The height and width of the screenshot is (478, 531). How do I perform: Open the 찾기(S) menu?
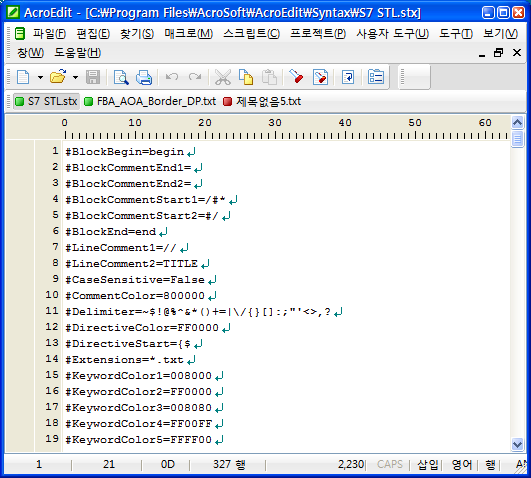pyautogui.click(x=137, y=34)
